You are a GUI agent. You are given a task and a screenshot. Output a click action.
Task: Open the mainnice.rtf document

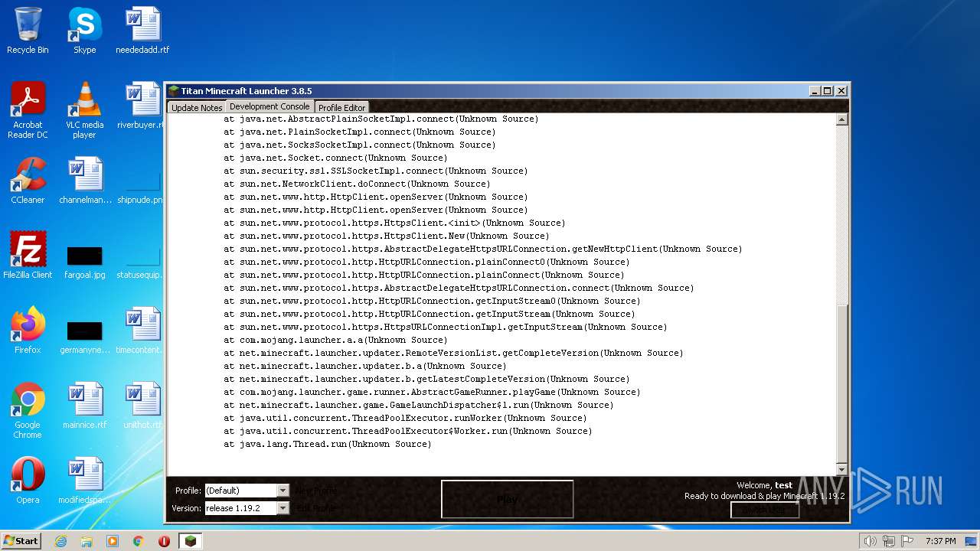coord(84,406)
